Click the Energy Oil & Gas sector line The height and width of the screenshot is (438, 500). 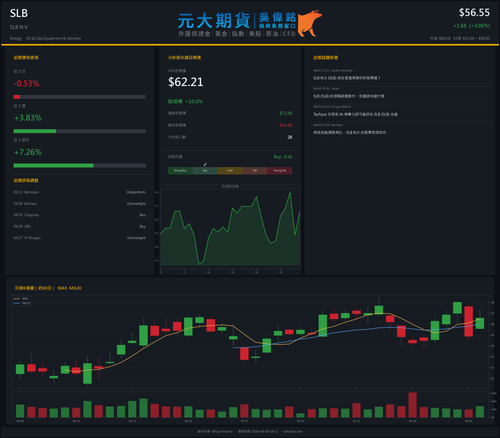point(45,38)
